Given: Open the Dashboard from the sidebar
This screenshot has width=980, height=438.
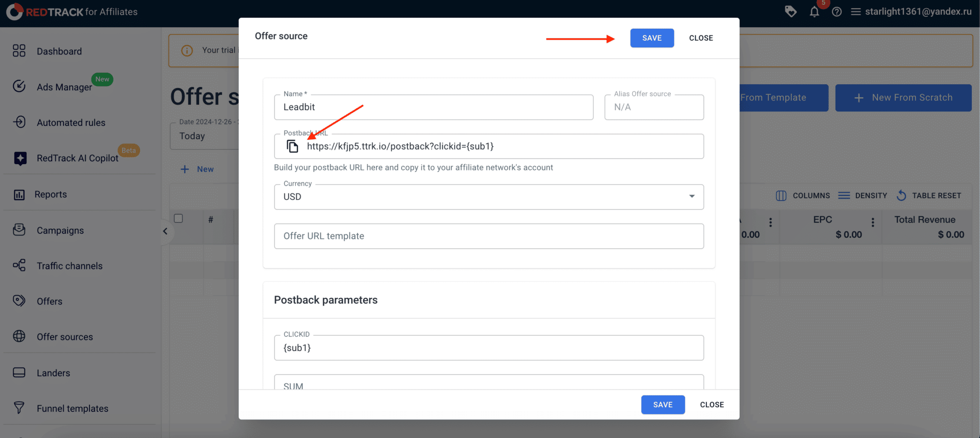Looking at the screenshot, I should point(59,51).
